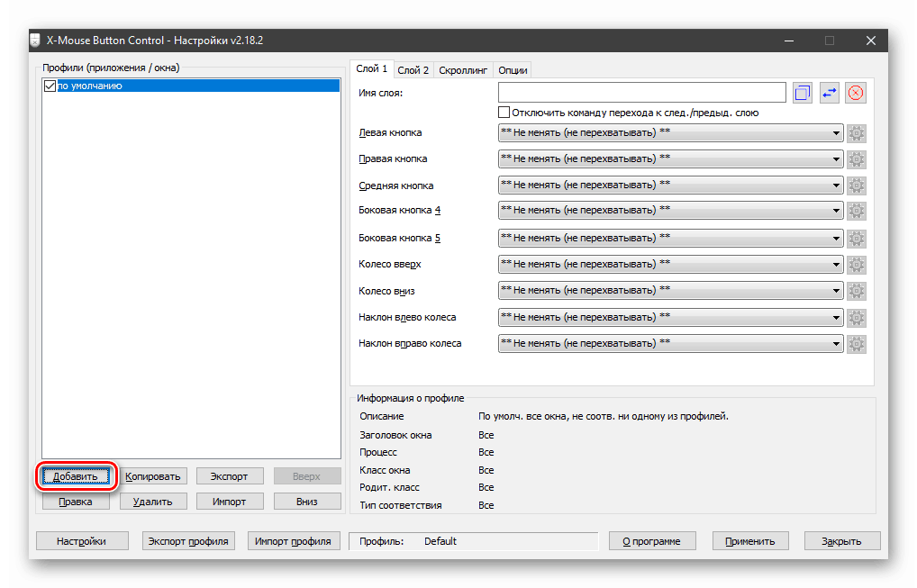The width and height of the screenshot is (917, 588).
Task: Click the gear icon for Колесо вниз
Action: point(856,291)
